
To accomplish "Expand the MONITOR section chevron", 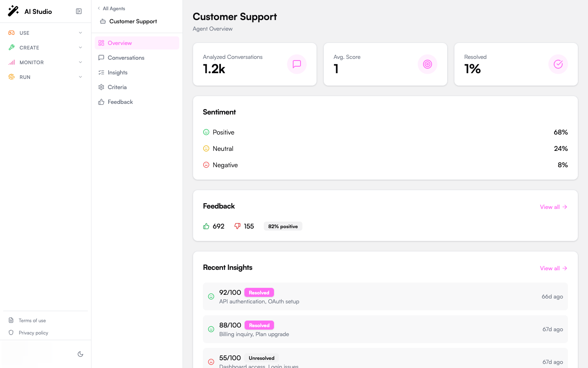I will 80,62.
